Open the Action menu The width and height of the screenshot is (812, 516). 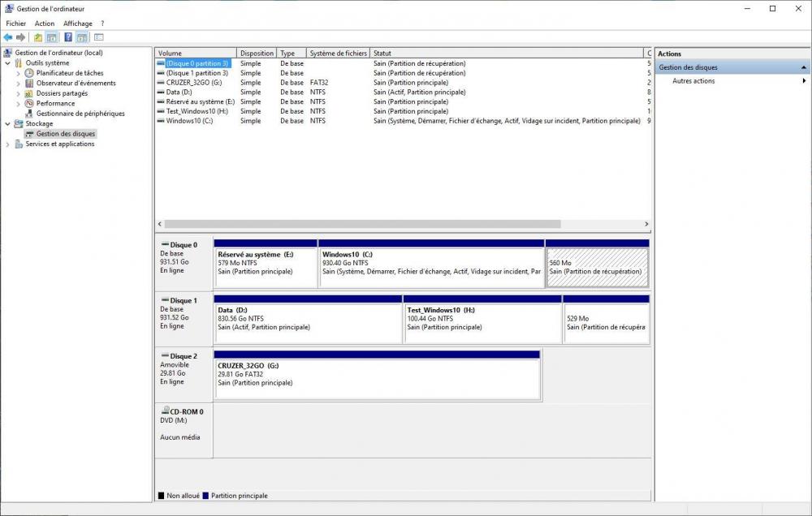pyautogui.click(x=45, y=24)
